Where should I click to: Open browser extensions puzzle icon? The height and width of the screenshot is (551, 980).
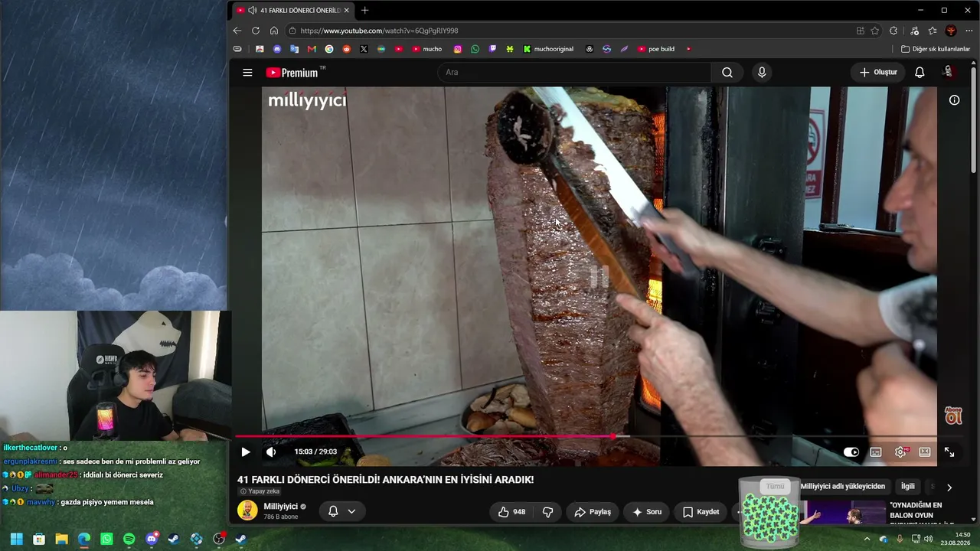coord(893,31)
